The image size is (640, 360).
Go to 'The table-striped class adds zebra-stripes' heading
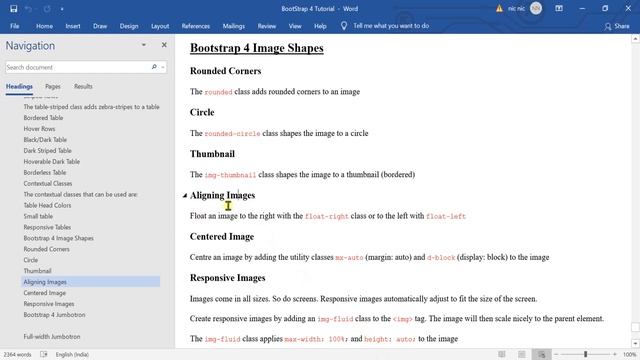pos(91,107)
